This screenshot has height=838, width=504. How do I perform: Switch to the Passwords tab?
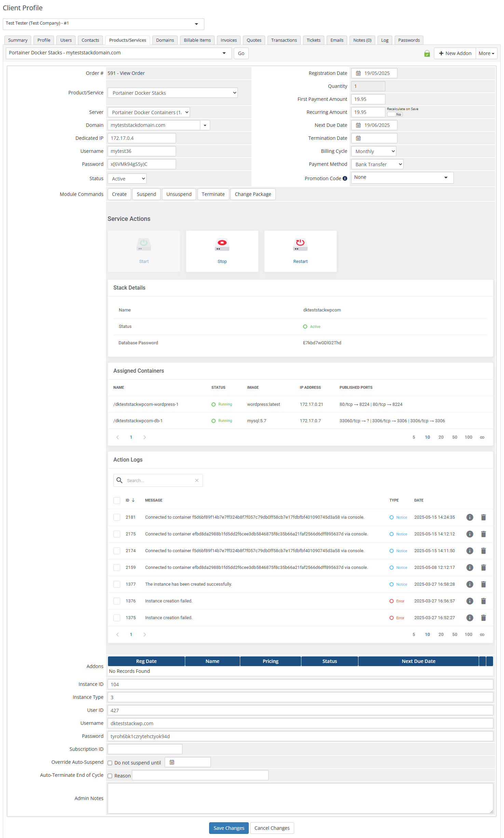(x=409, y=40)
